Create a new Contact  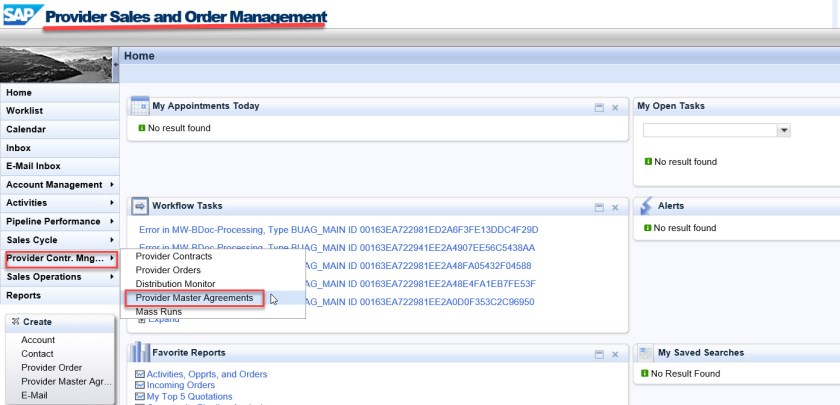[37, 354]
